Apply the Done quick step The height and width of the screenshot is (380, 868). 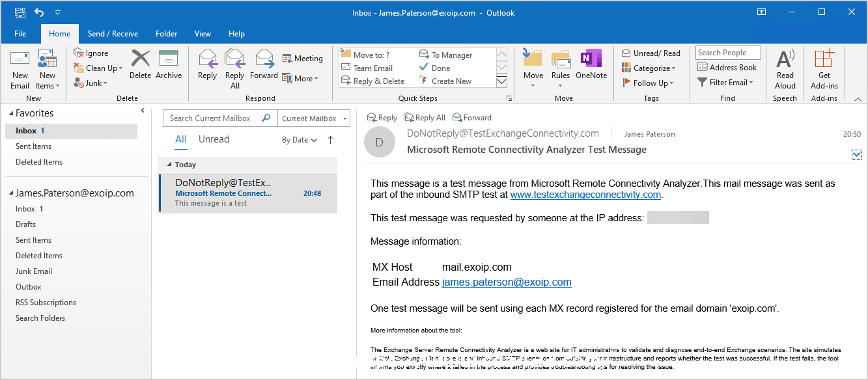[434, 68]
